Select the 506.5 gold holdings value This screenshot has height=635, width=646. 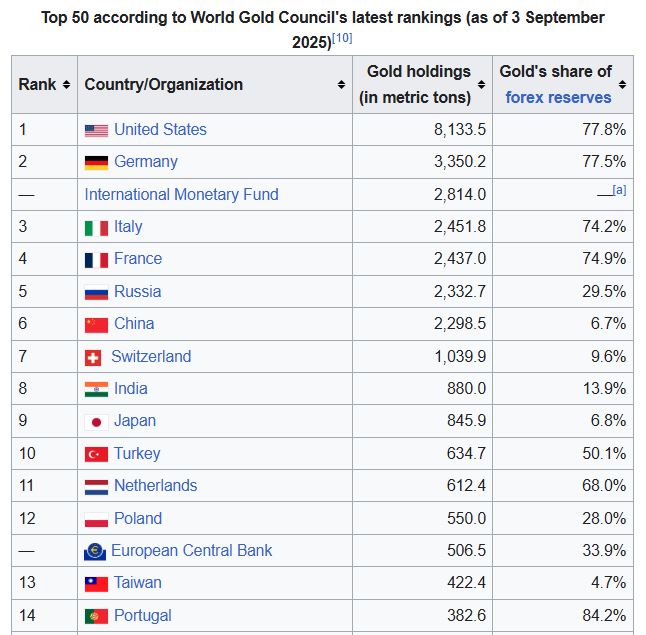click(x=466, y=551)
